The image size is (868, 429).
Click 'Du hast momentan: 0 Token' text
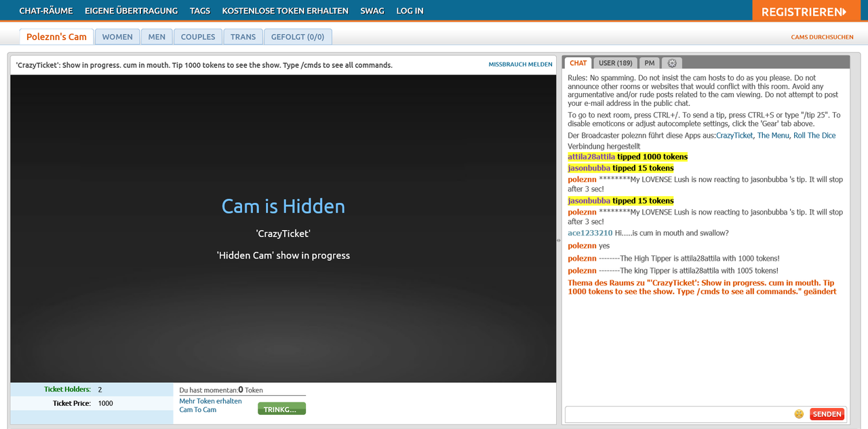tap(221, 390)
